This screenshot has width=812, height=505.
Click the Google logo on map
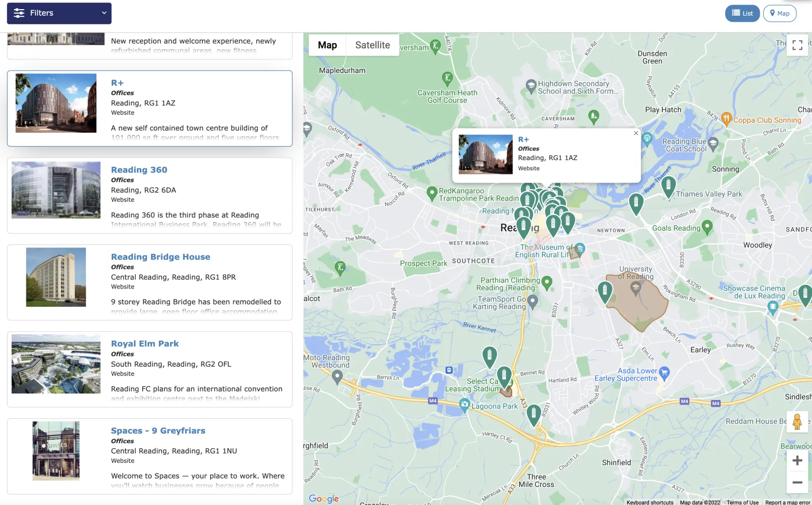tap(324, 499)
